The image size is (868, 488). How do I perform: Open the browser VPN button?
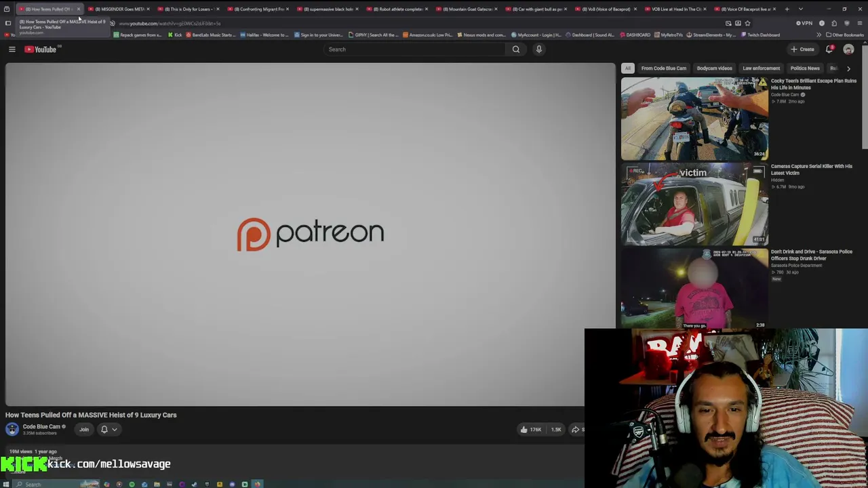[x=804, y=23]
